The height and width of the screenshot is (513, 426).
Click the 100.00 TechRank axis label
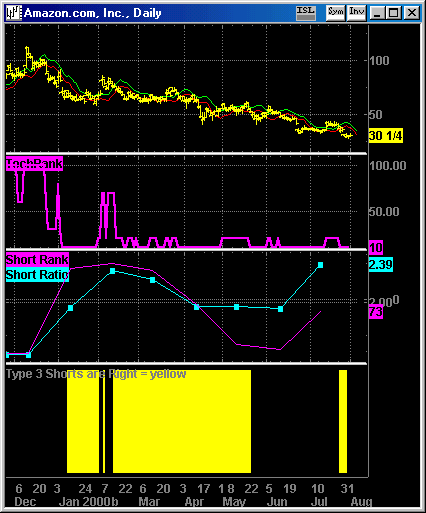coord(388,165)
